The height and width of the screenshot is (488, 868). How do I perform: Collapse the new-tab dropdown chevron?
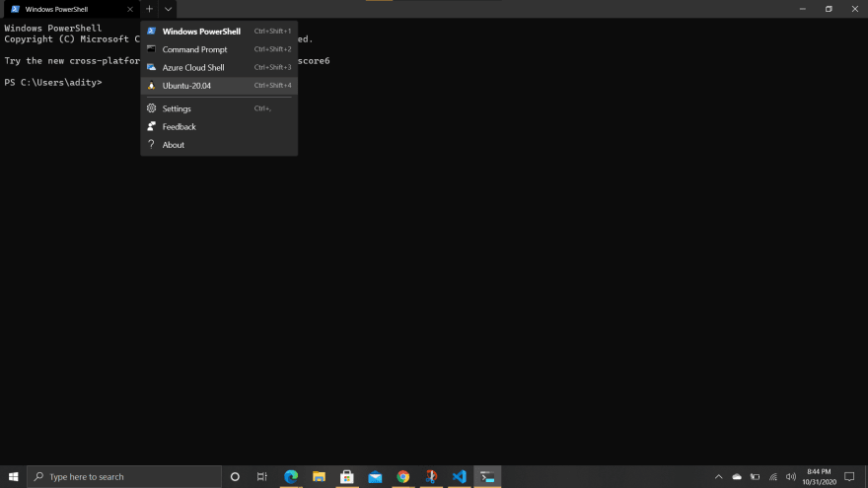(x=168, y=9)
